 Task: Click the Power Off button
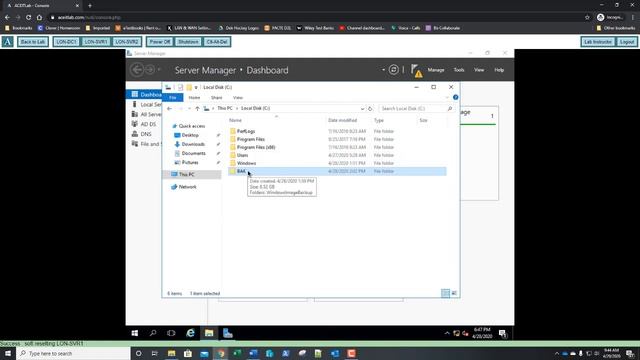tap(160, 42)
